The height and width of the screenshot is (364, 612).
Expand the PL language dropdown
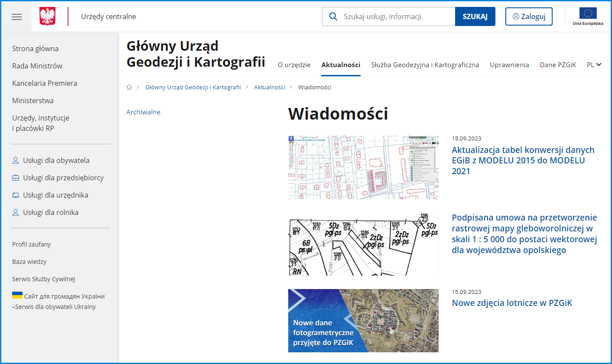[594, 65]
